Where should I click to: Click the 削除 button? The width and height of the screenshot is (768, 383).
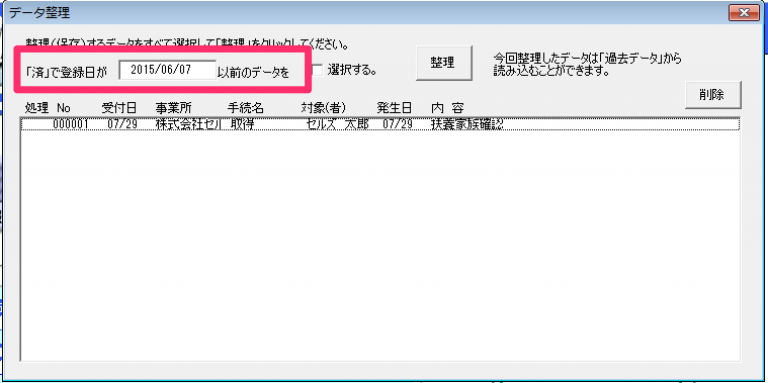pyautogui.click(x=713, y=95)
